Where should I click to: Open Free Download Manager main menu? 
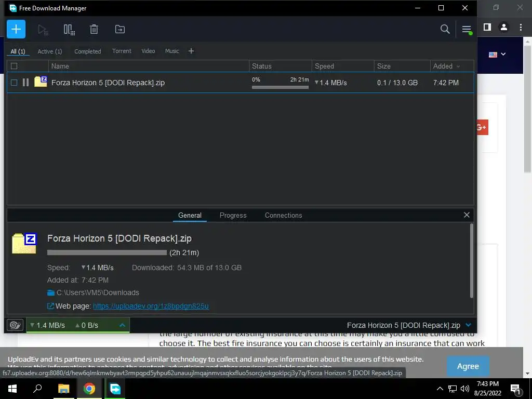(467, 30)
